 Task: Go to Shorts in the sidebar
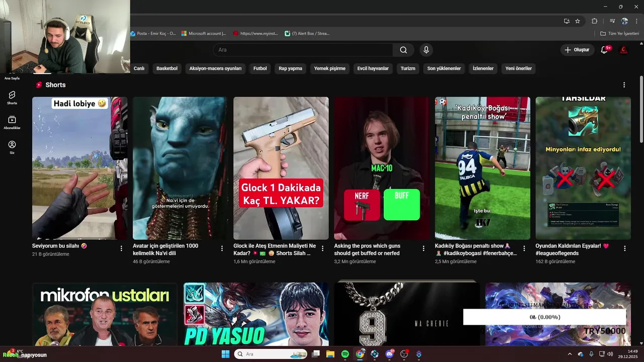(x=12, y=98)
